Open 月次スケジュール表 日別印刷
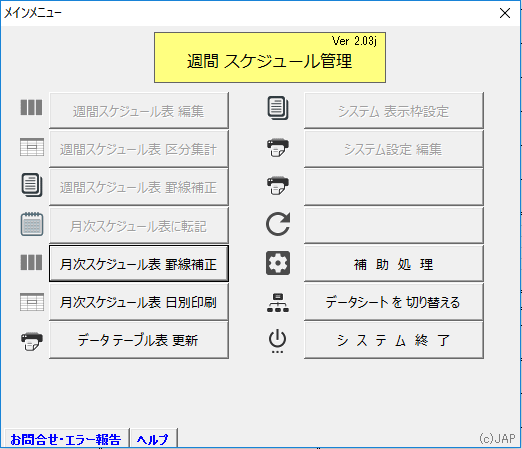Screen dimensions: 522x449 click(139, 302)
